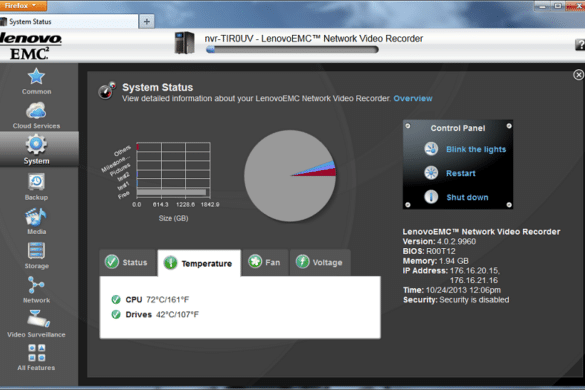The width and height of the screenshot is (585, 390).
Task: Click the Others bar in chart
Action: pyautogui.click(x=138, y=147)
